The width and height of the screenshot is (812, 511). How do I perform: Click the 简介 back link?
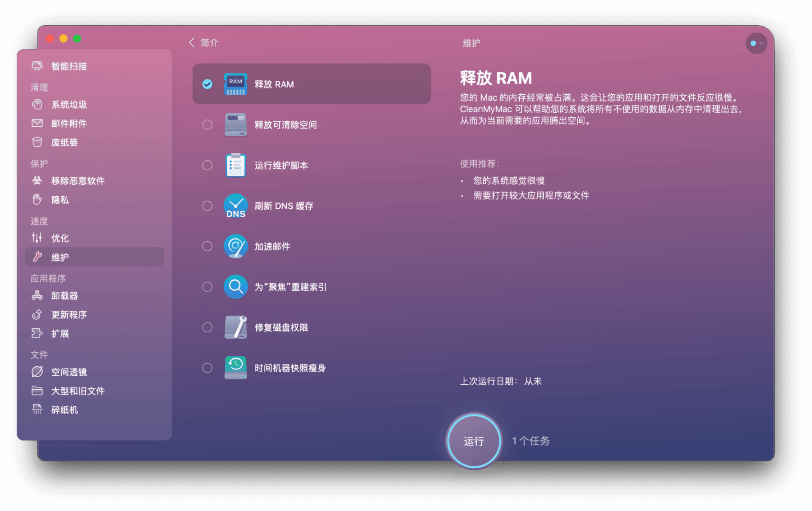(209, 42)
